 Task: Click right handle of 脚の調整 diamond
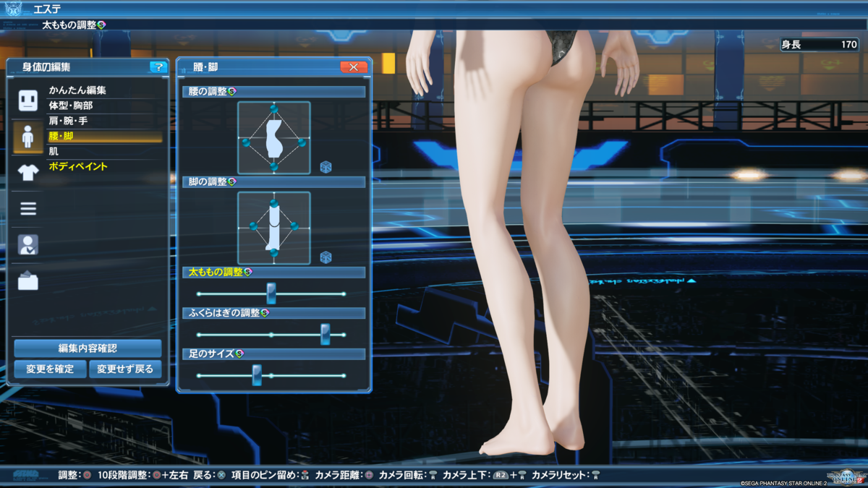click(x=294, y=226)
